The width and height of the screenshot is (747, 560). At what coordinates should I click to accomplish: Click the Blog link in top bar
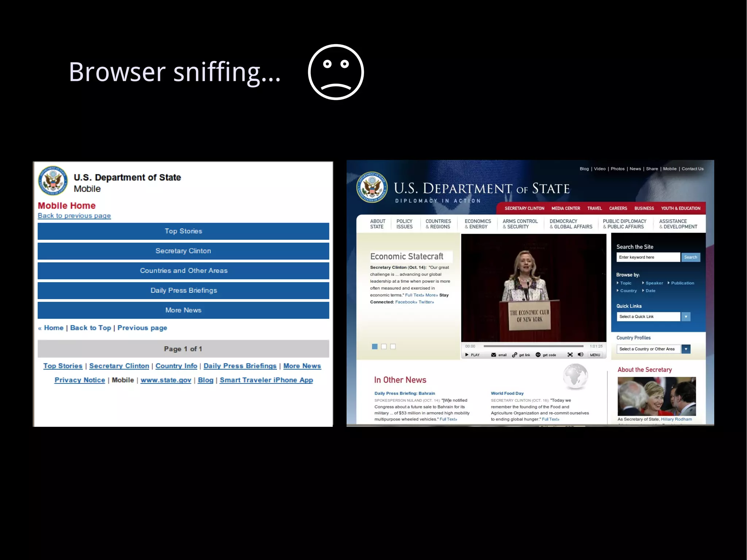pyautogui.click(x=584, y=169)
